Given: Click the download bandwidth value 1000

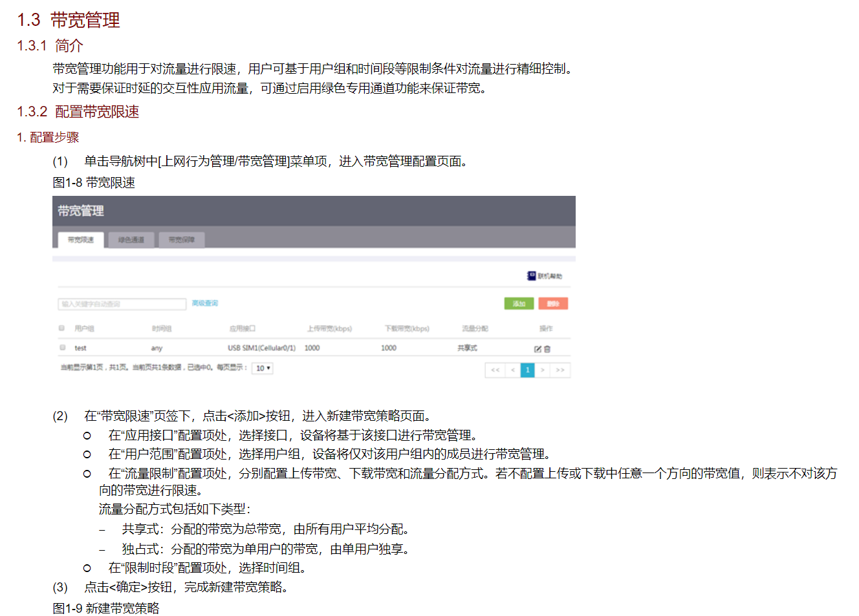Looking at the screenshot, I should [x=389, y=348].
